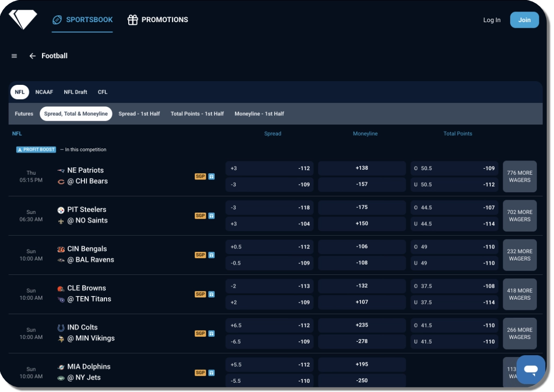Open 266 More Wagers for Colts game

(x=520, y=333)
